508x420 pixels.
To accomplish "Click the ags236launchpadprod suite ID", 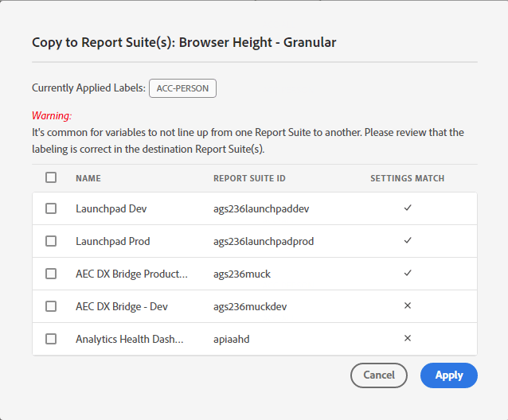I will (264, 242).
